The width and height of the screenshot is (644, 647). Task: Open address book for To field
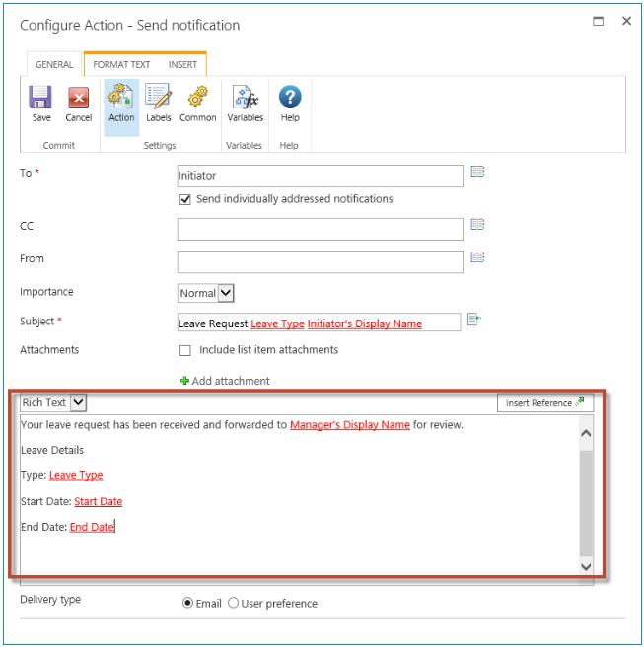477,172
